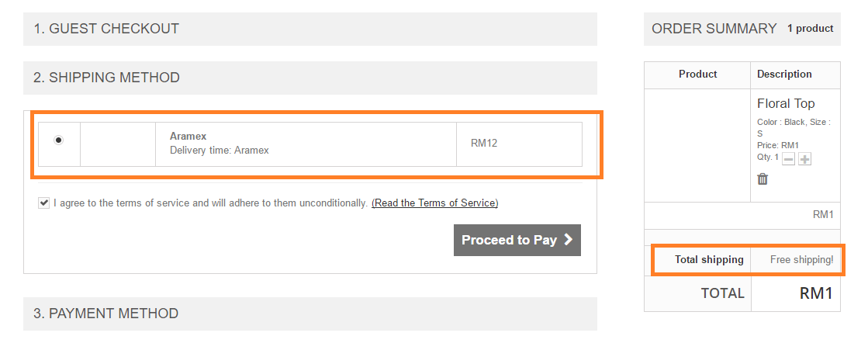Open Read the Terms of Service link
868x357 pixels.
[x=434, y=203]
